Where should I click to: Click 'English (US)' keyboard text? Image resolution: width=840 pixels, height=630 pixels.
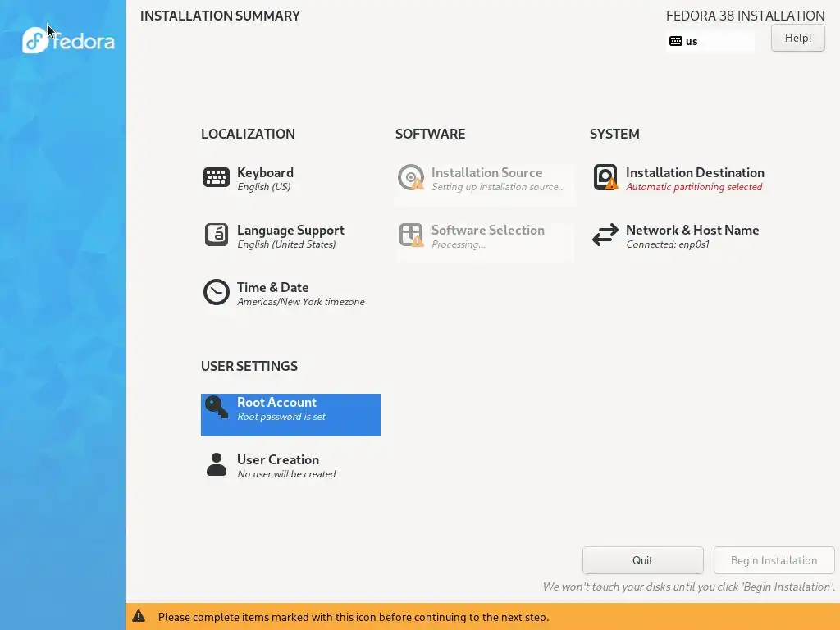click(x=263, y=187)
